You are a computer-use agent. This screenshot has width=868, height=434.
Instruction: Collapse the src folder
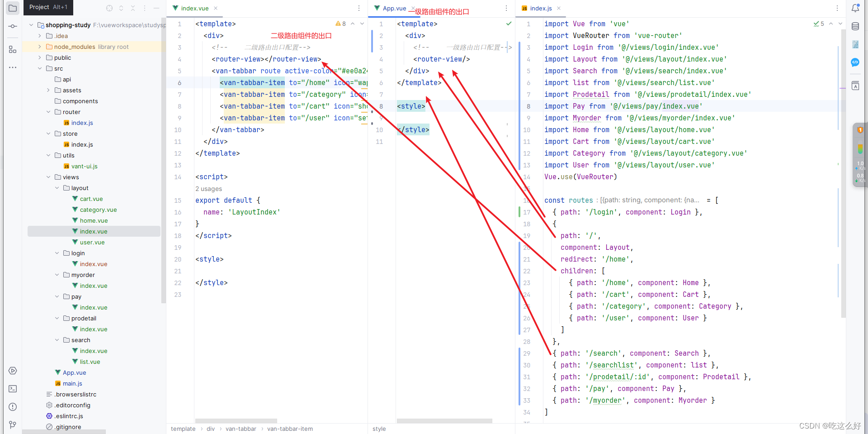pyautogui.click(x=40, y=68)
